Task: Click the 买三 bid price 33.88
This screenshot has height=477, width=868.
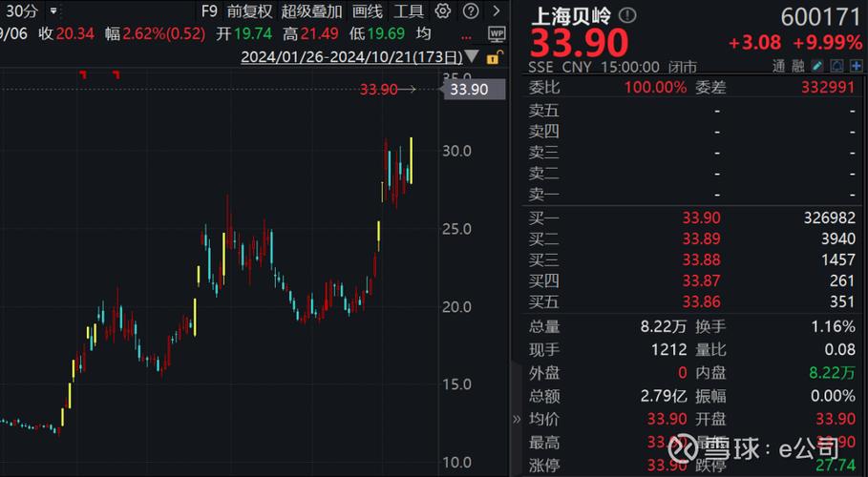Action: pyautogui.click(x=702, y=259)
